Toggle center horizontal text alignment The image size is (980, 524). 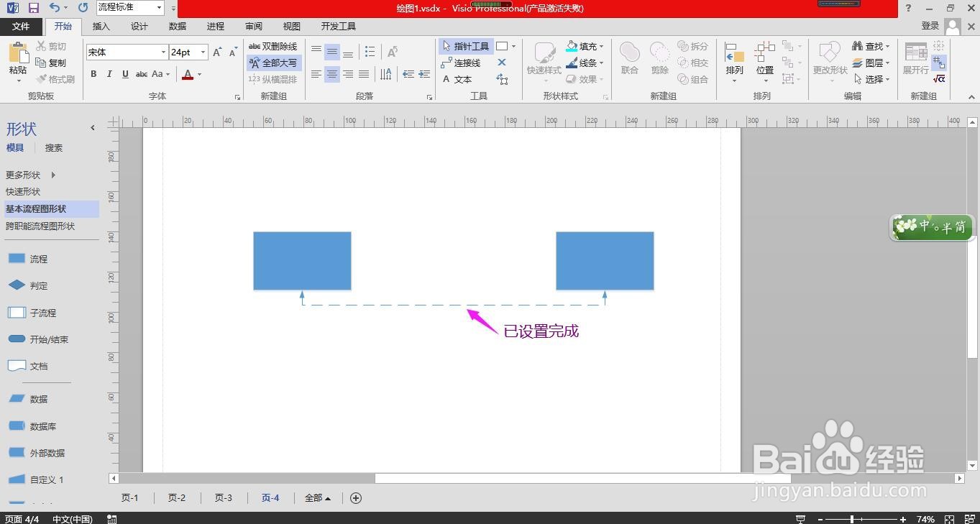pyautogui.click(x=331, y=74)
